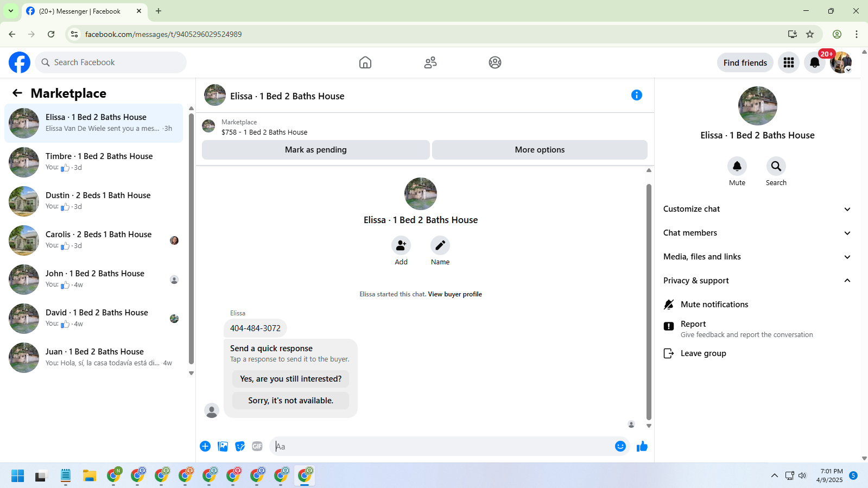The height and width of the screenshot is (488, 868).
Task: Expand the Chat members section
Action: (x=757, y=233)
